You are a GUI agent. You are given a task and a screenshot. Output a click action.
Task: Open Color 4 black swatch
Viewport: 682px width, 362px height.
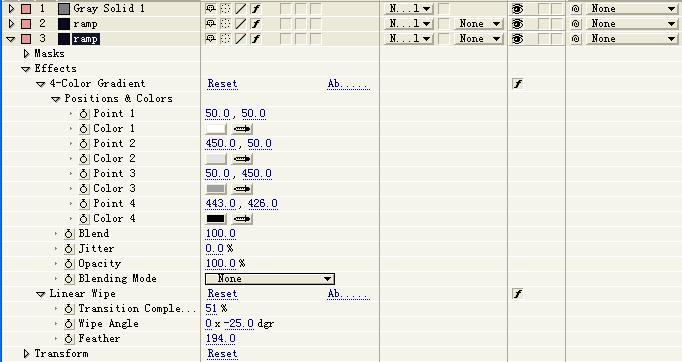coord(216,219)
